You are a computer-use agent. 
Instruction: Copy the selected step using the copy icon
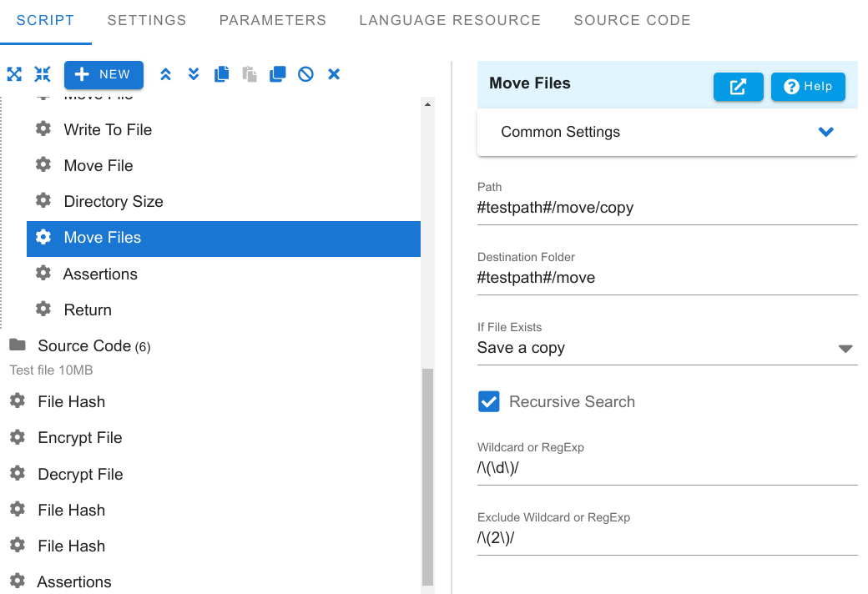click(221, 74)
